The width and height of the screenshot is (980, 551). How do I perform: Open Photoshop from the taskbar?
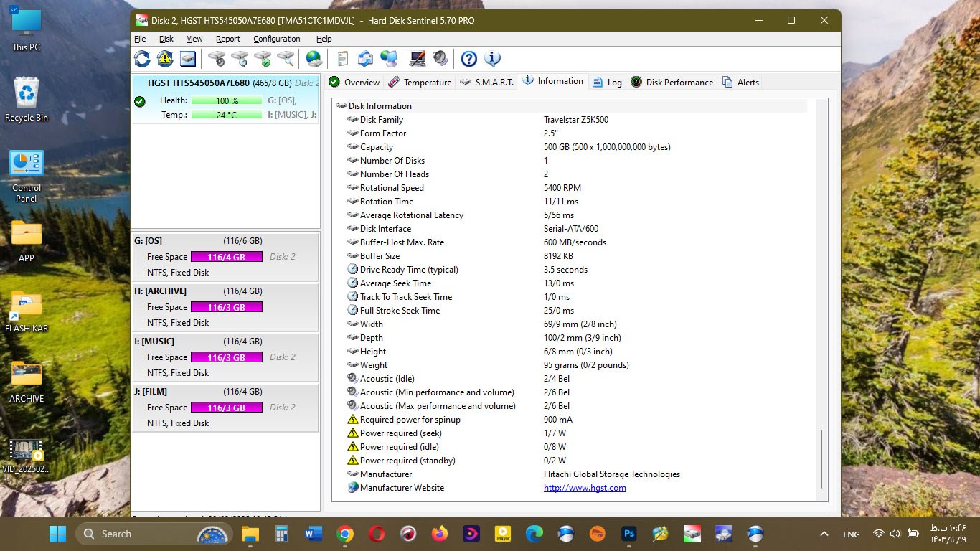(x=629, y=534)
